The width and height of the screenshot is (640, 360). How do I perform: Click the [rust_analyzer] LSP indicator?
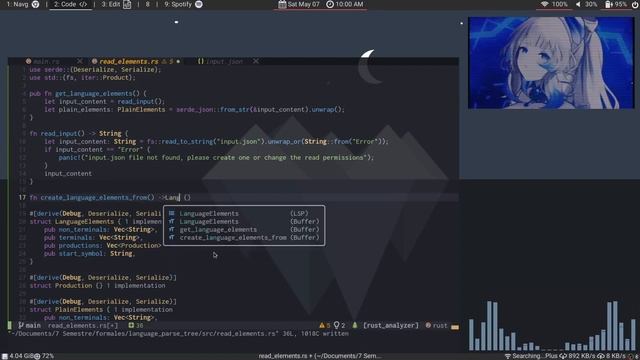click(x=391, y=325)
